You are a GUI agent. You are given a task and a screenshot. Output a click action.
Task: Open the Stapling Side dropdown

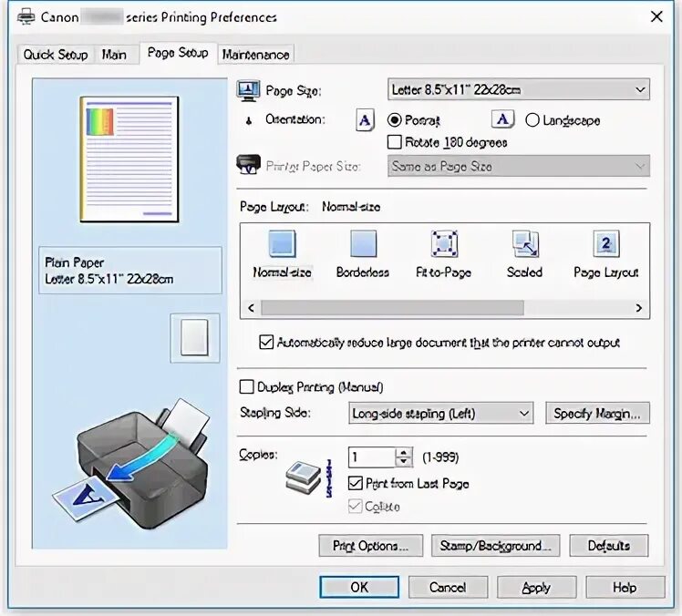tap(440, 413)
